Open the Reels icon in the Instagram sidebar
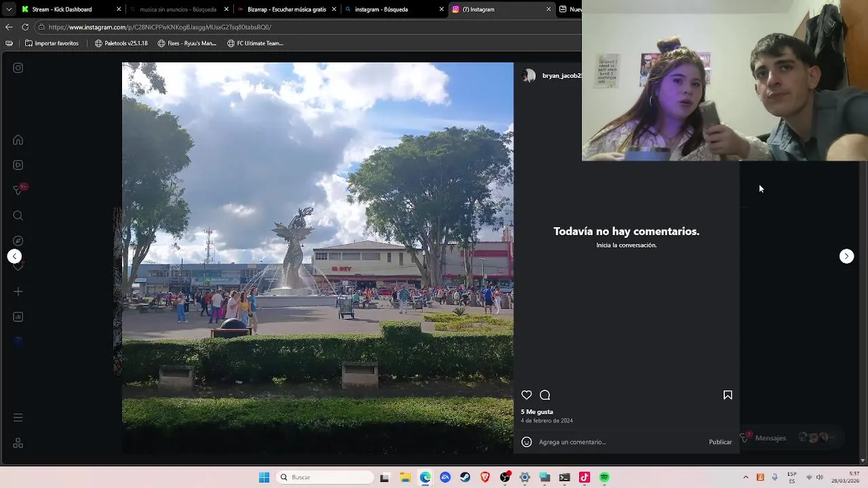The image size is (868, 488). tap(18, 165)
